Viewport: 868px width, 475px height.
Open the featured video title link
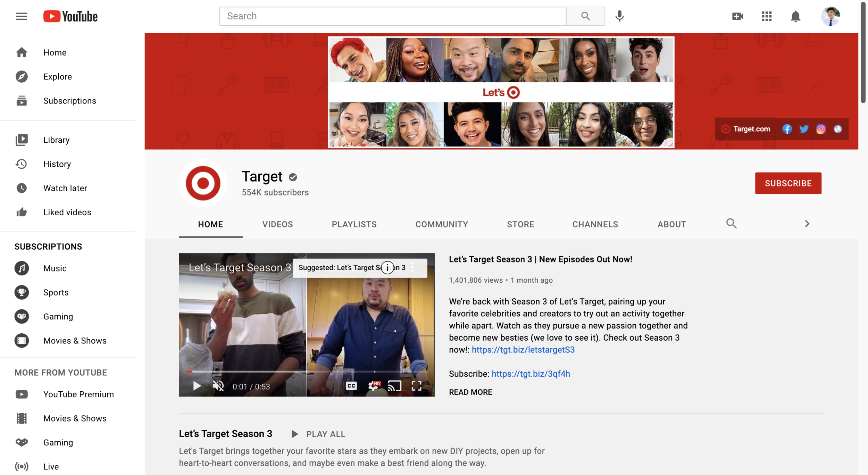click(541, 259)
